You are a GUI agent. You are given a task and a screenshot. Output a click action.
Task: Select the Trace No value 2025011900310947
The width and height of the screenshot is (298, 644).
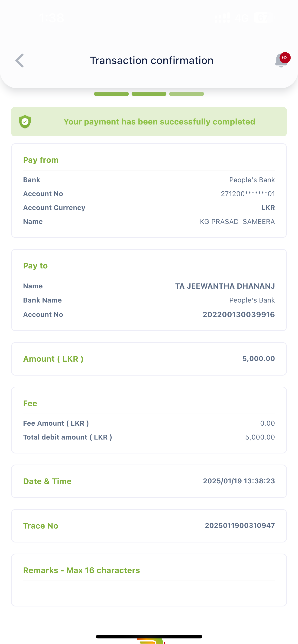(240, 526)
